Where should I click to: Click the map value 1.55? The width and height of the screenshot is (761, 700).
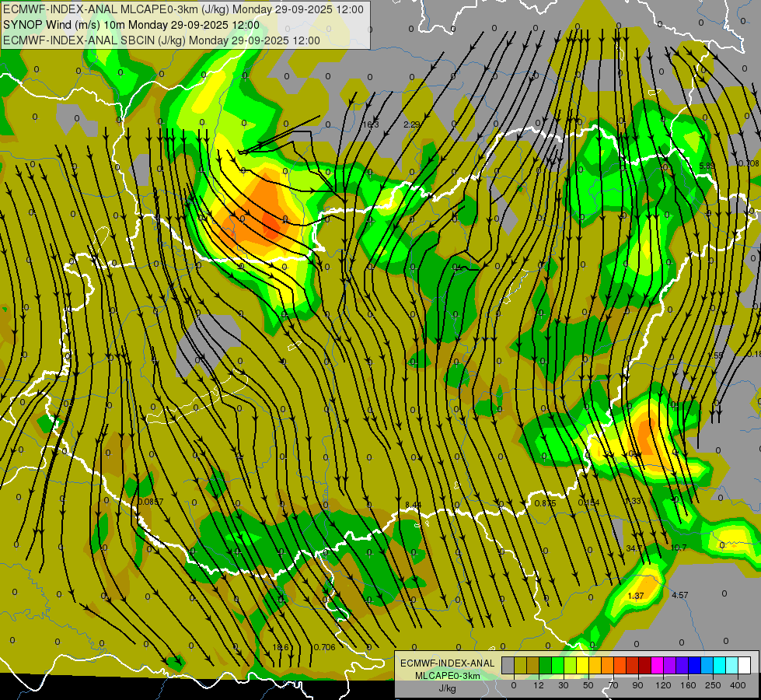[x=715, y=355]
